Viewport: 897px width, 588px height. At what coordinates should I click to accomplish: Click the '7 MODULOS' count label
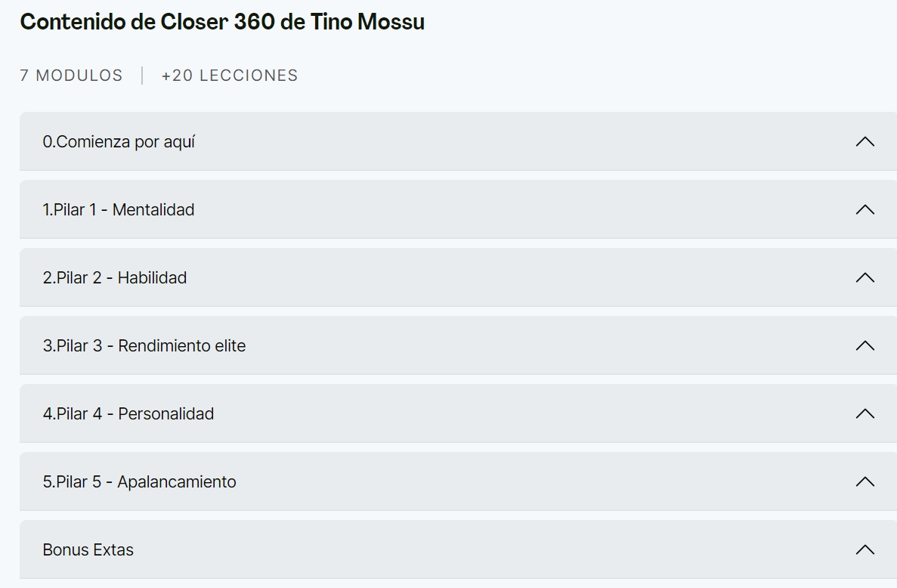pyautogui.click(x=71, y=76)
